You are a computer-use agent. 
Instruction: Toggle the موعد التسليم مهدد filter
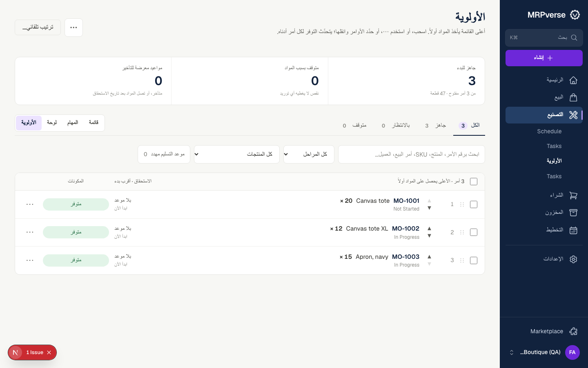click(x=164, y=154)
